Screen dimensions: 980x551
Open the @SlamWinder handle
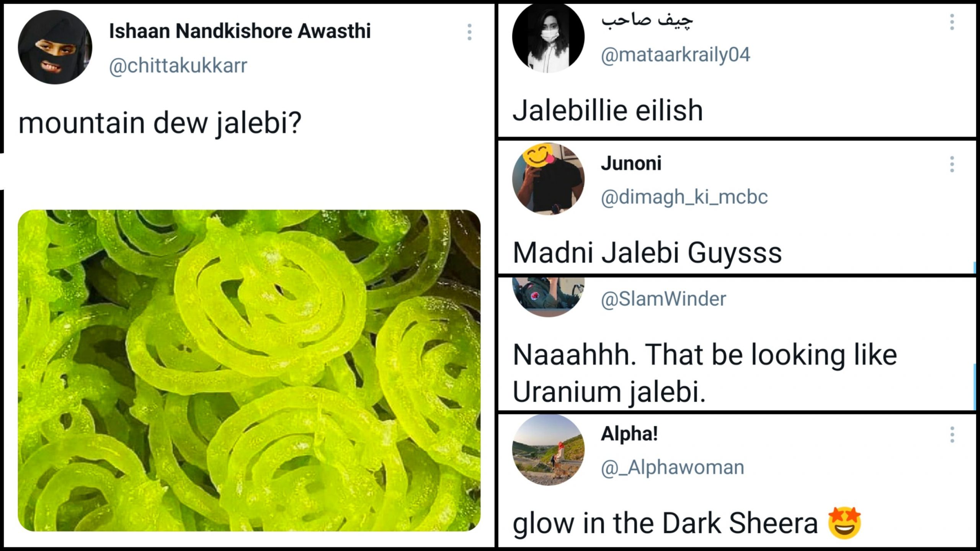(663, 299)
